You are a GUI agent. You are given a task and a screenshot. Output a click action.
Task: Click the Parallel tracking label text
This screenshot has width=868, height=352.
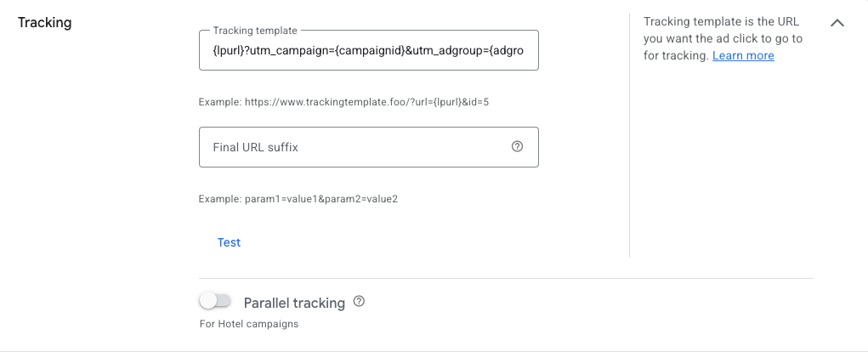click(294, 303)
